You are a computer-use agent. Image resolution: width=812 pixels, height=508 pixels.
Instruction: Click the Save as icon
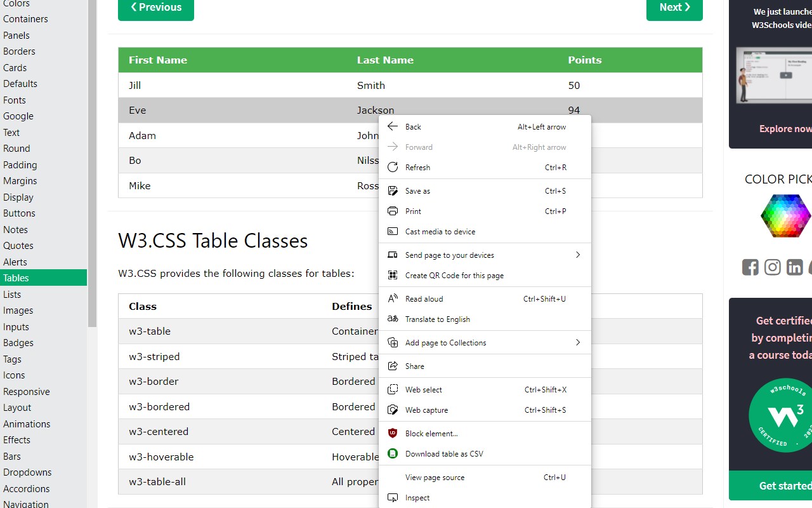[x=393, y=190]
